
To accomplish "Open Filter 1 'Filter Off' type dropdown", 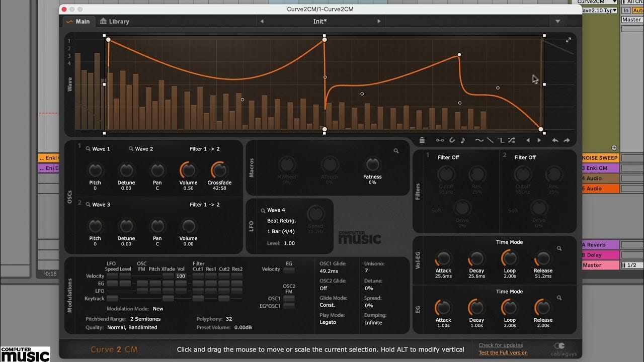I will pyautogui.click(x=448, y=157).
